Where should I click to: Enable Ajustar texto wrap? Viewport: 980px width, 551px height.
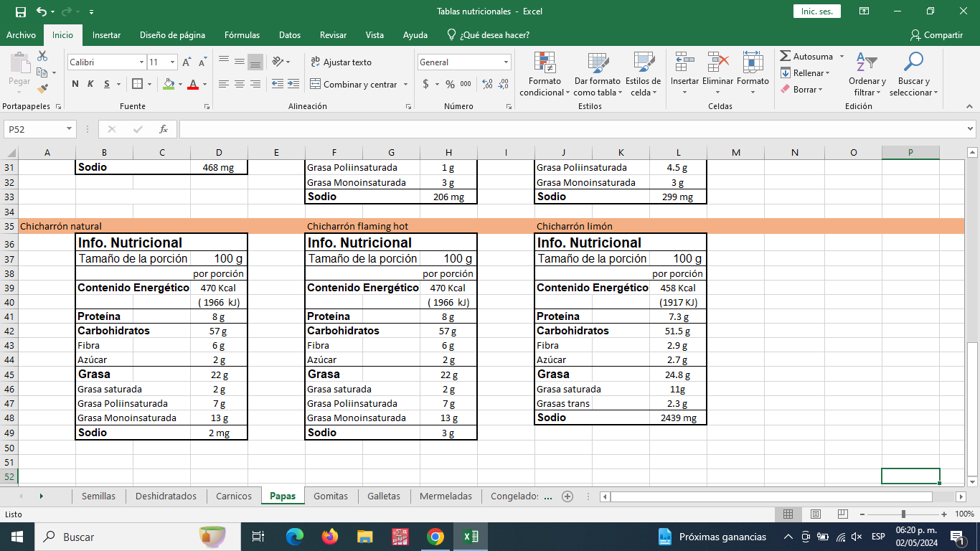341,62
